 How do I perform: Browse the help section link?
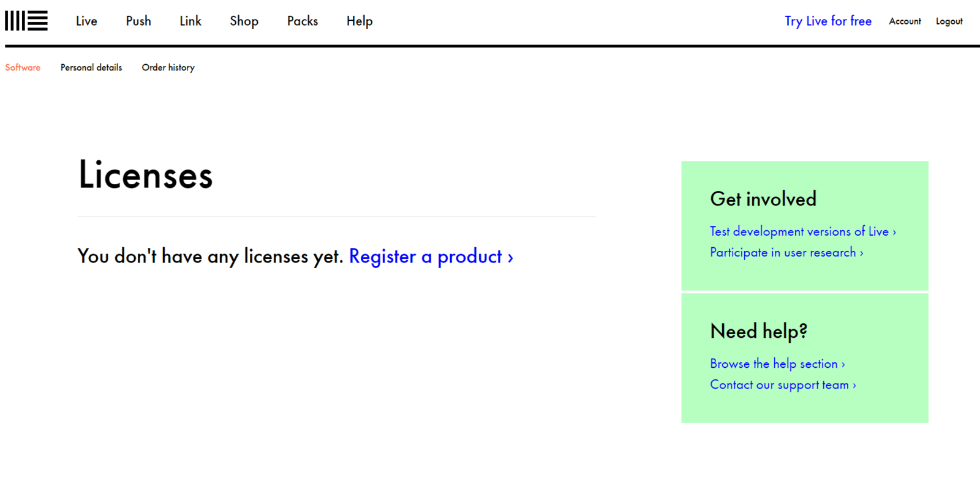[x=777, y=364]
